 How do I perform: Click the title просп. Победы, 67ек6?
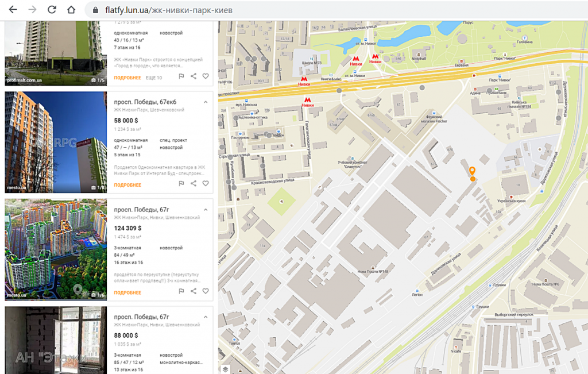pos(145,102)
